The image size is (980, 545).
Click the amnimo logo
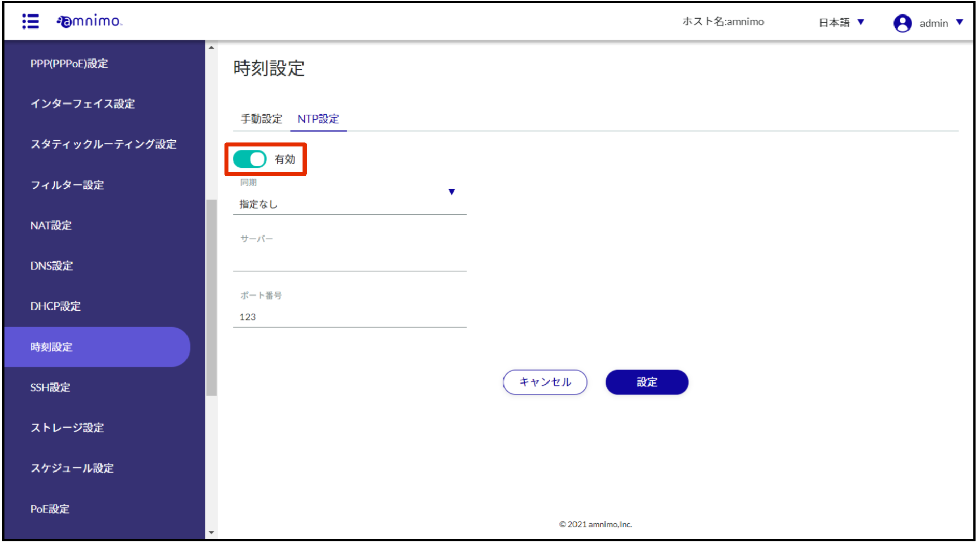89,21
